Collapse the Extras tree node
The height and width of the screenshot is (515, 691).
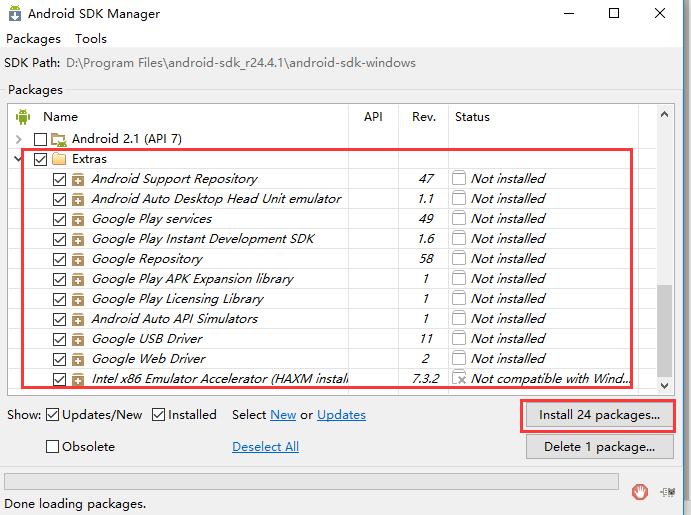[x=18, y=159]
